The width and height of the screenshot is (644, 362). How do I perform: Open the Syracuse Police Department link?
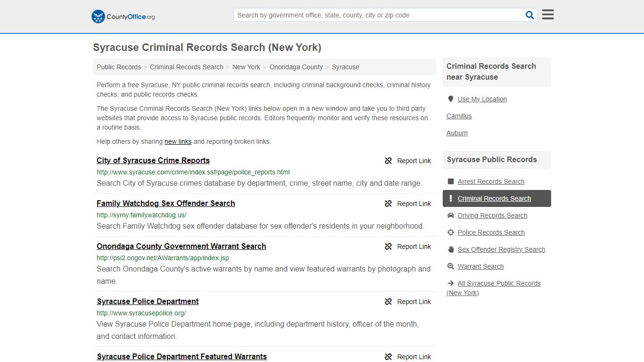148,301
